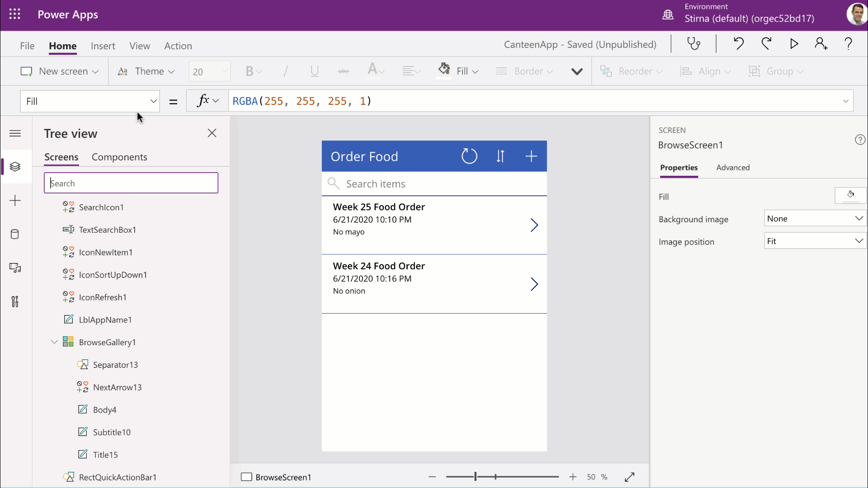
Task: Open the toolbar Fill color dropdown
Action: tap(458, 71)
